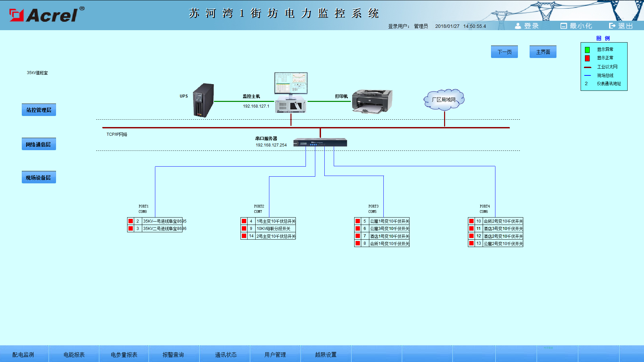644x362 pixels.
Task: Click device label 会所1号变10千伏开关
Action: coord(390,244)
